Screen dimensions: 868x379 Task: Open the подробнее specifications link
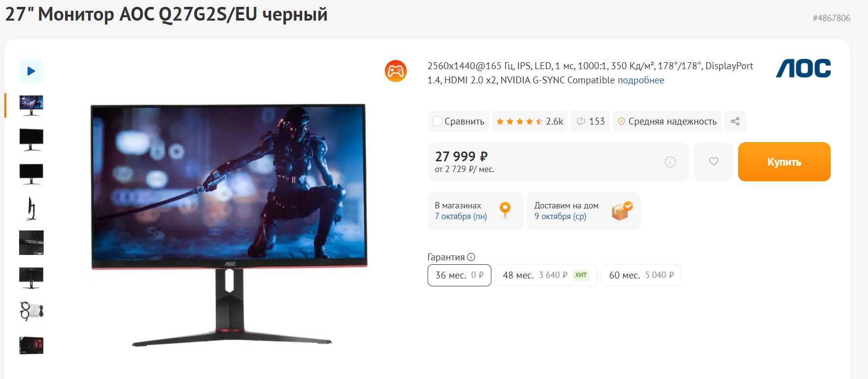click(640, 80)
